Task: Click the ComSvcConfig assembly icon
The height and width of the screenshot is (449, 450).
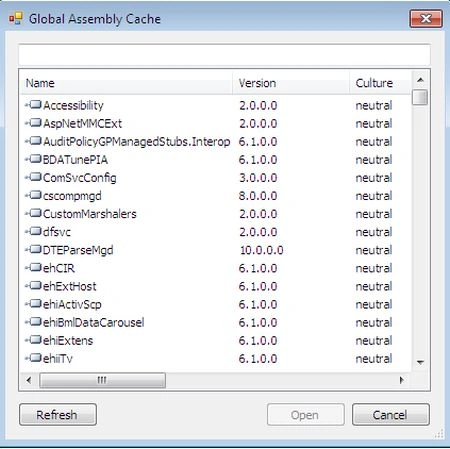Action: point(34,177)
